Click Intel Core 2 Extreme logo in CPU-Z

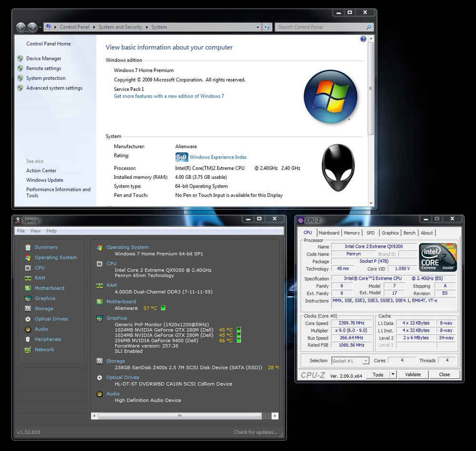coord(438,257)
